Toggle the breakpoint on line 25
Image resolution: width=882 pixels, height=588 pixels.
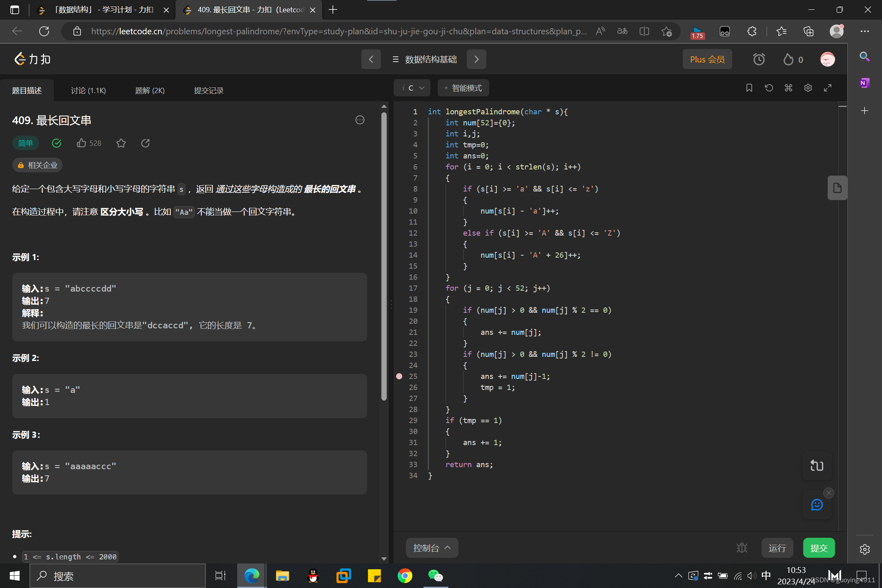click(x=399, y=376)
